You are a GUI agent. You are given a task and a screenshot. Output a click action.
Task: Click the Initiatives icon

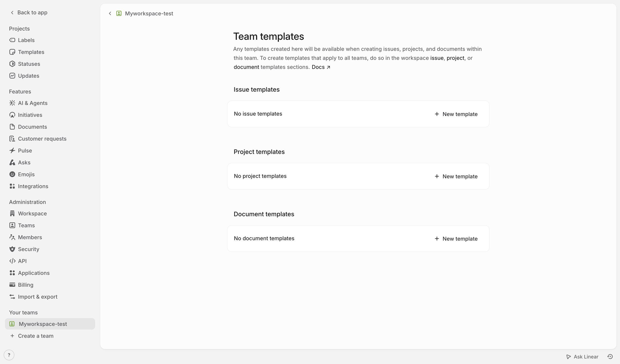pos(12,115)
